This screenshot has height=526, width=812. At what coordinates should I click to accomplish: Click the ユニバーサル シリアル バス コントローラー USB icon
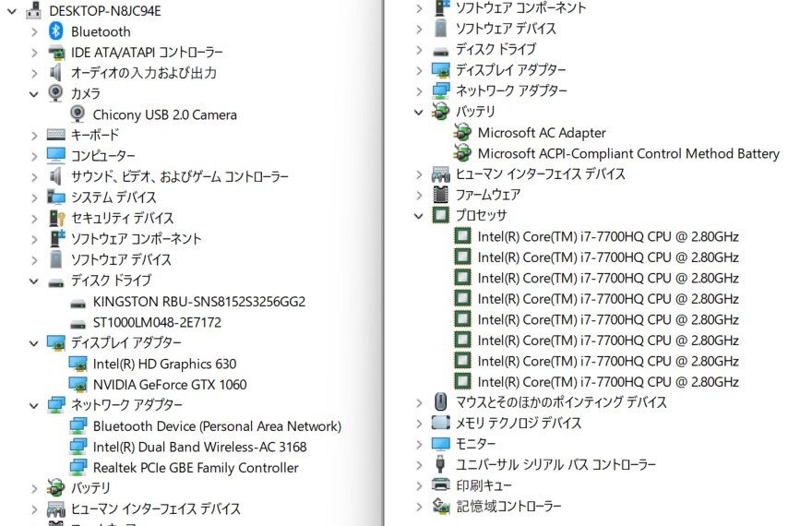(440, 464)
